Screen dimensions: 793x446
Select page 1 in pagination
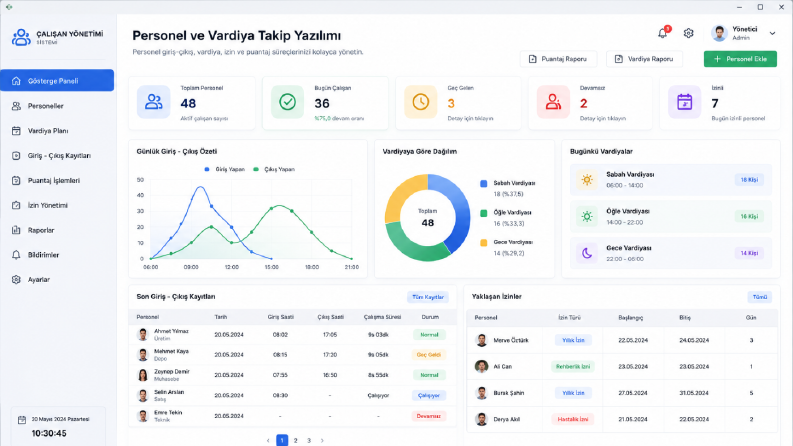(x=282, y=440)
